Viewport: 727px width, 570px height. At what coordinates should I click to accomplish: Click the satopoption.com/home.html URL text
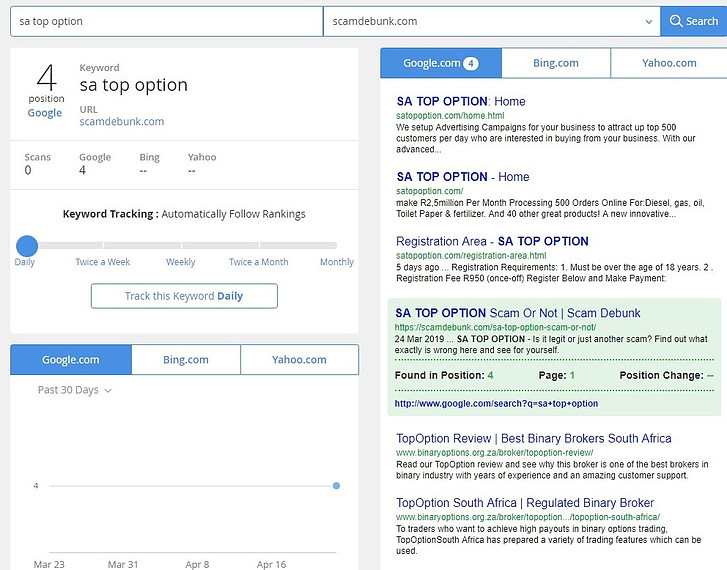coord(450,115)
